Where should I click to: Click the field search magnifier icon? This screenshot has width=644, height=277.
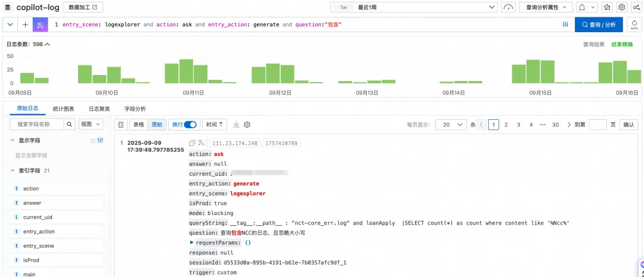(x=69, y=125)
